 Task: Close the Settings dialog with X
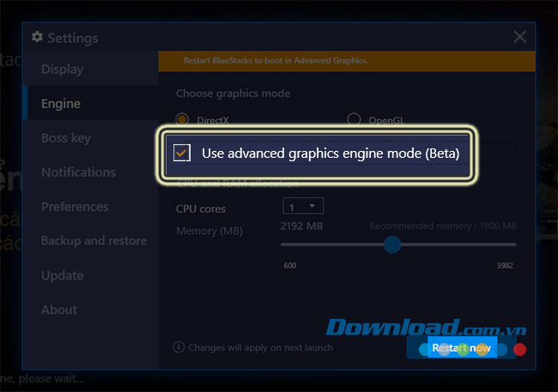click(x=519, y=37)
